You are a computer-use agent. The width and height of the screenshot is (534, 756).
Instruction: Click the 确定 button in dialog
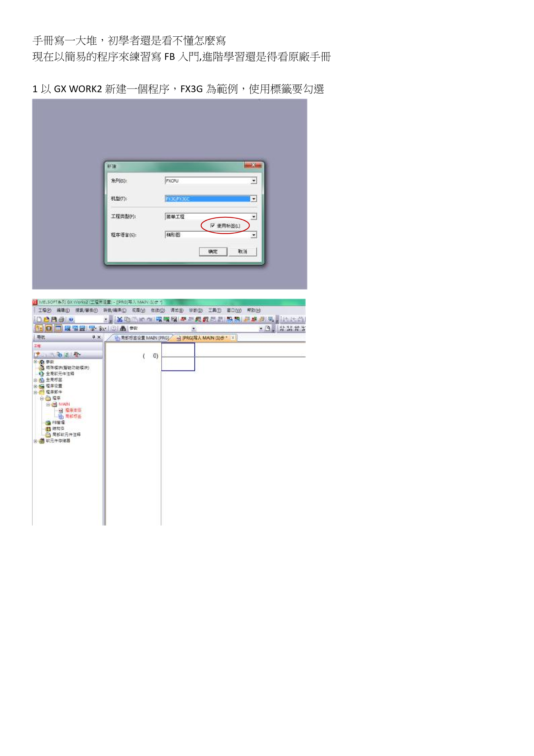coord(213,252)
